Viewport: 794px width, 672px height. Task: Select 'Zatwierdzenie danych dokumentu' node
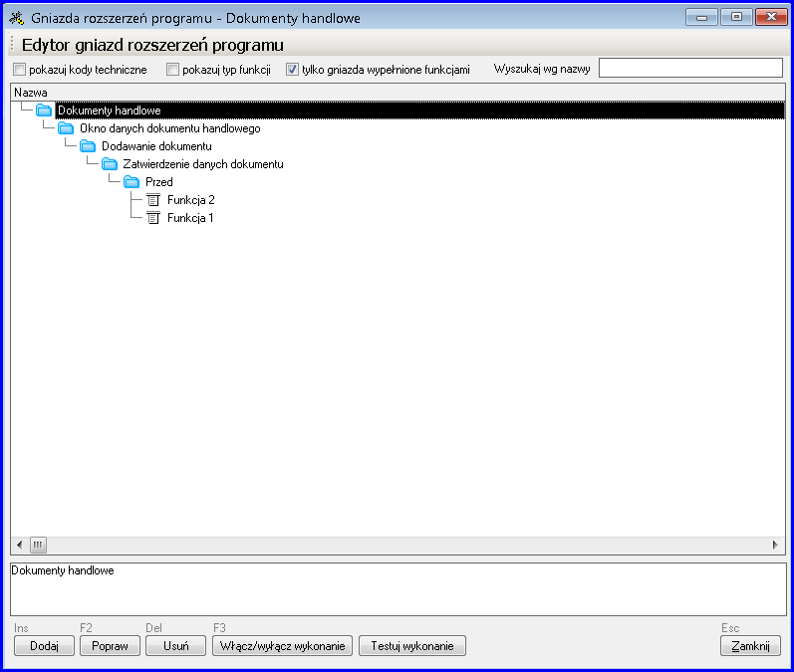coord(203,164)
